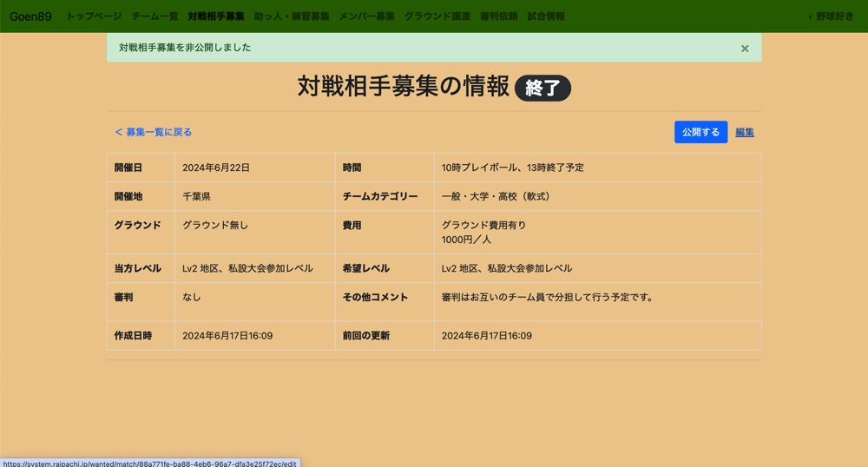Click the その他コメント header cell
868x467 pixels.
coord(385,302)
